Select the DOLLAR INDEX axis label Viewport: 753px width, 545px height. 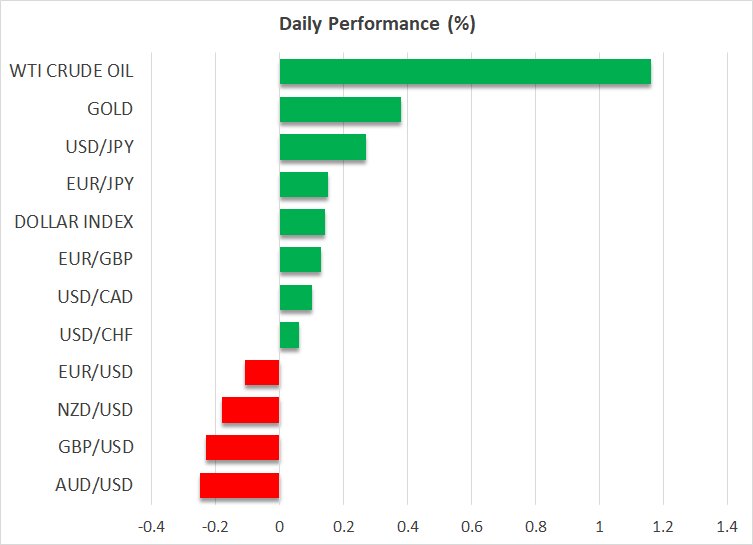pos(74,222)
